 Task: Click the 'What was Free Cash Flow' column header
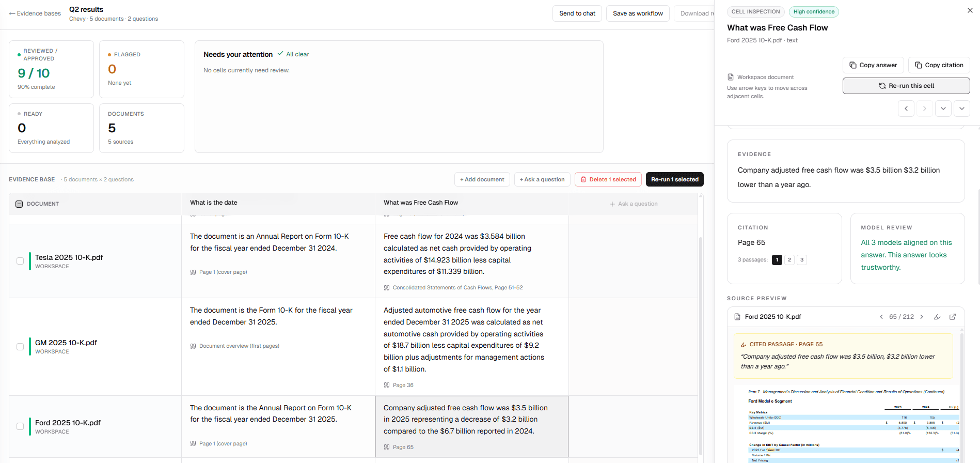[x=421, y=203]
